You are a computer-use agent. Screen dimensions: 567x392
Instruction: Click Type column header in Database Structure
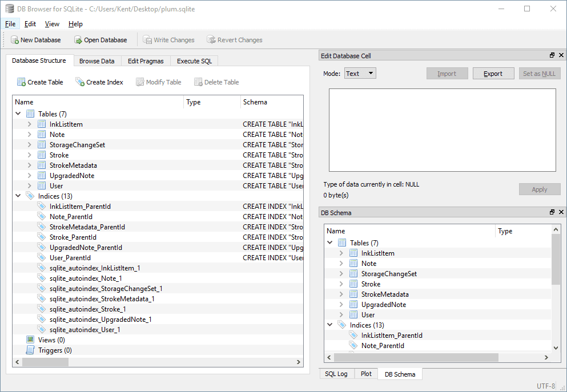point(212,102)
